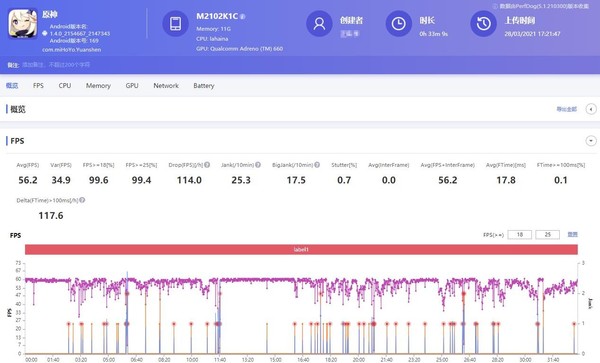Click the help icon next to BigJank(/10min)
Image resolution: width=600 pixels, height=363 pixels.
[317, 165]
